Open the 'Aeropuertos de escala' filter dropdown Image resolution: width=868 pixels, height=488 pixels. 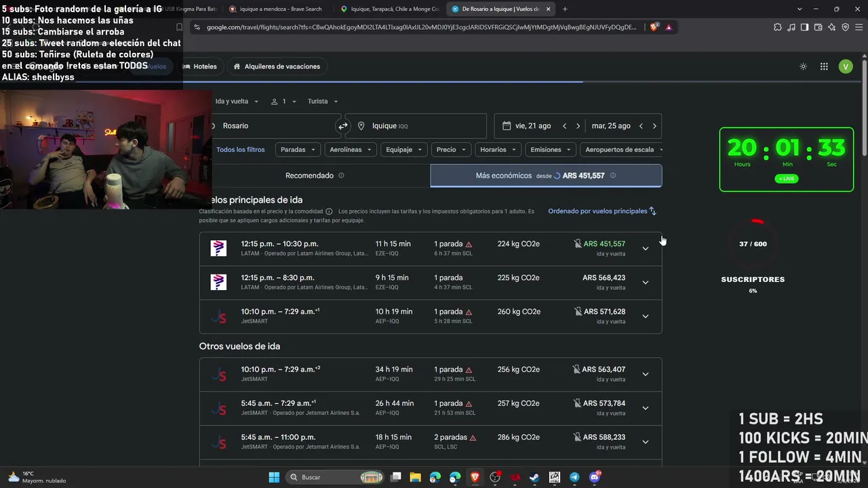(621, 150)
